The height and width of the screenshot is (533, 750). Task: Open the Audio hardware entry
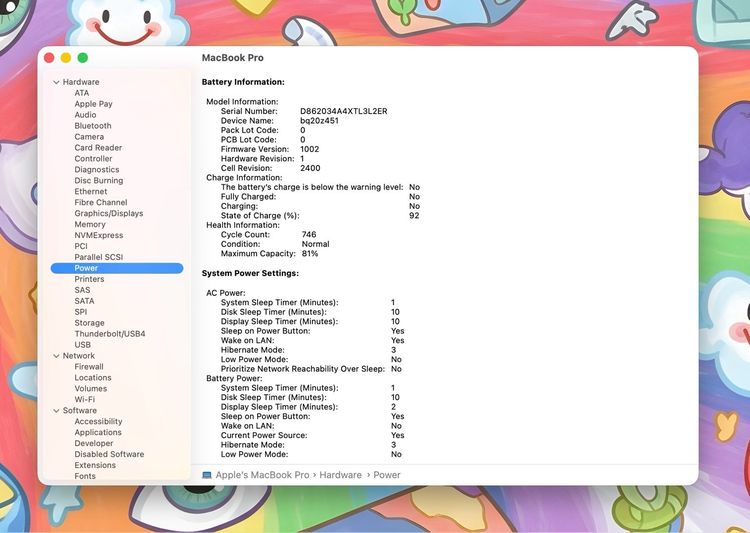(85, 115)
